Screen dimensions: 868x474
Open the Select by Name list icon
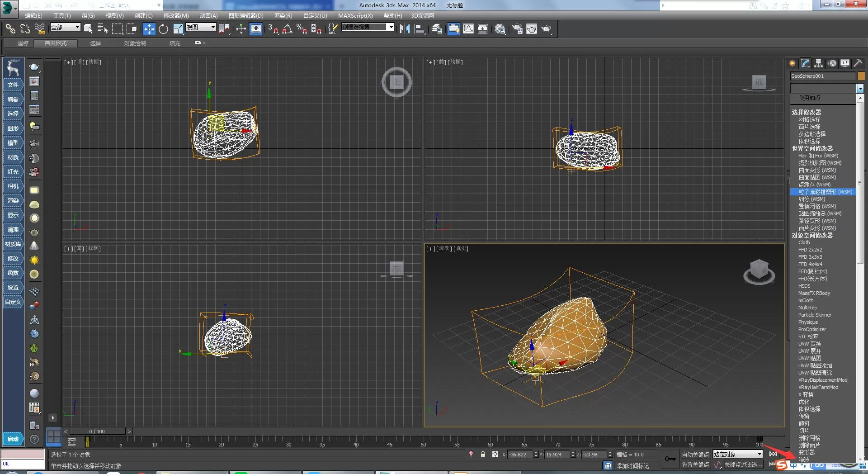click(103, 28)
